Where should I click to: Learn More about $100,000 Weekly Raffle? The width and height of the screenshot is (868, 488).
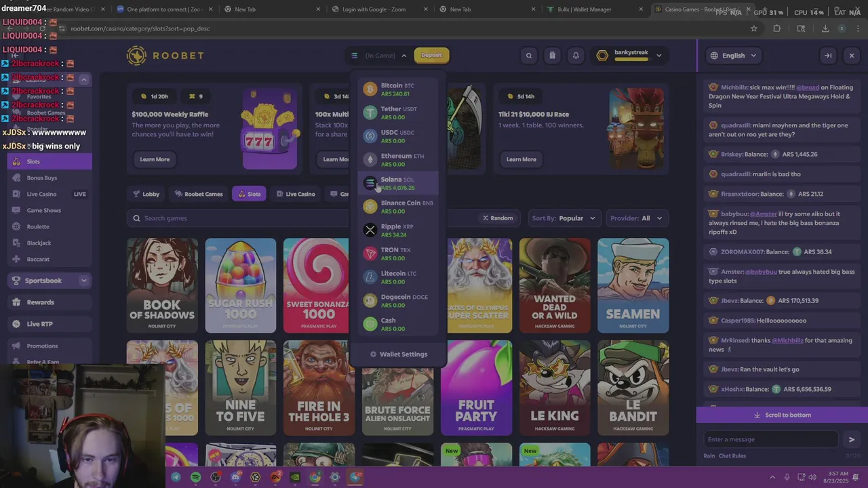point(155,159)
